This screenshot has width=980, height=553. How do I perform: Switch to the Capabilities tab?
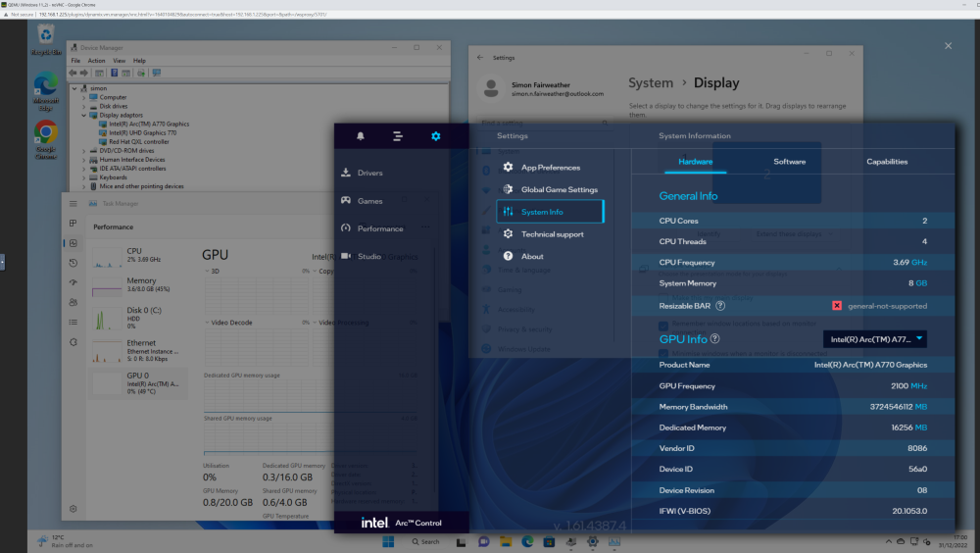[887, 162]
